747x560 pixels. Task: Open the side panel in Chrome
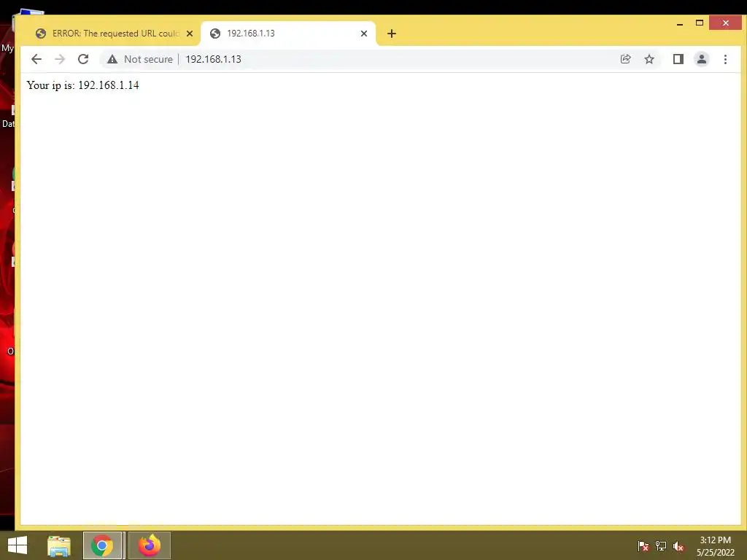click(678, 59)
